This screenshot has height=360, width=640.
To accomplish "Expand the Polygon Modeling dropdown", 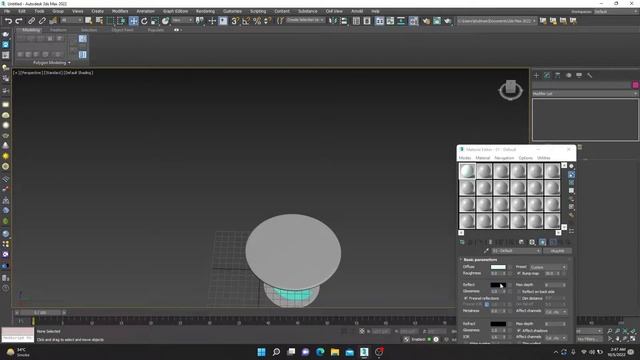I will pyautogui.click(x=52, y=63).
